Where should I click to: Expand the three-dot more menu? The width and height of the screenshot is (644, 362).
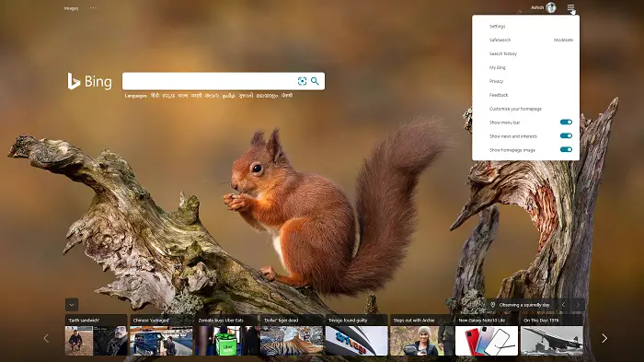[x=93, y=7]
